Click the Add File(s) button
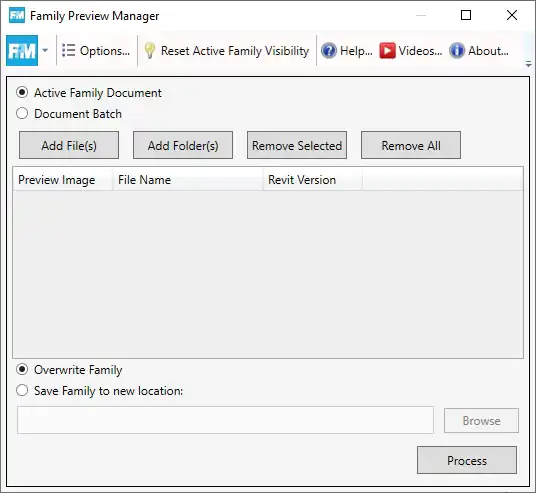The width and height of the screenshot is (536, 493). pyautogui.click(x=69, y=145)
